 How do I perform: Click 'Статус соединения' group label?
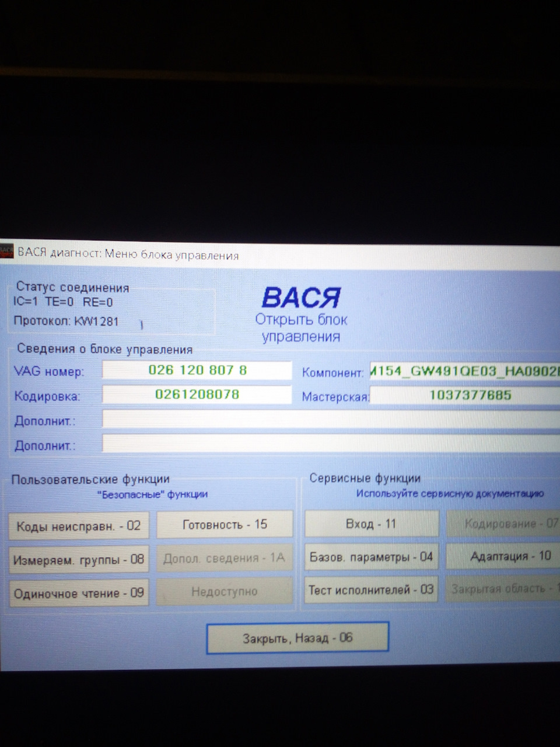click(x=73, y=287)
